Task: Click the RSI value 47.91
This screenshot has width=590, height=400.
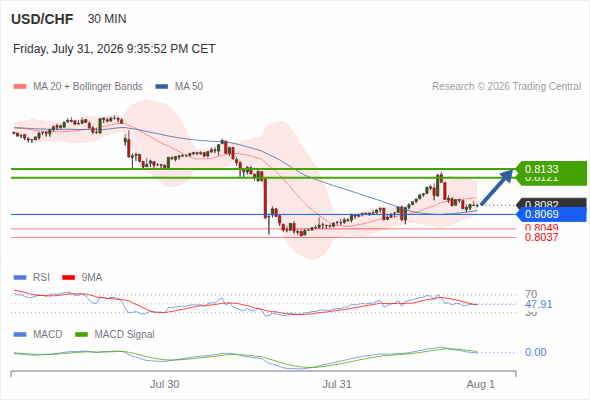Action: tap(538, 304)
